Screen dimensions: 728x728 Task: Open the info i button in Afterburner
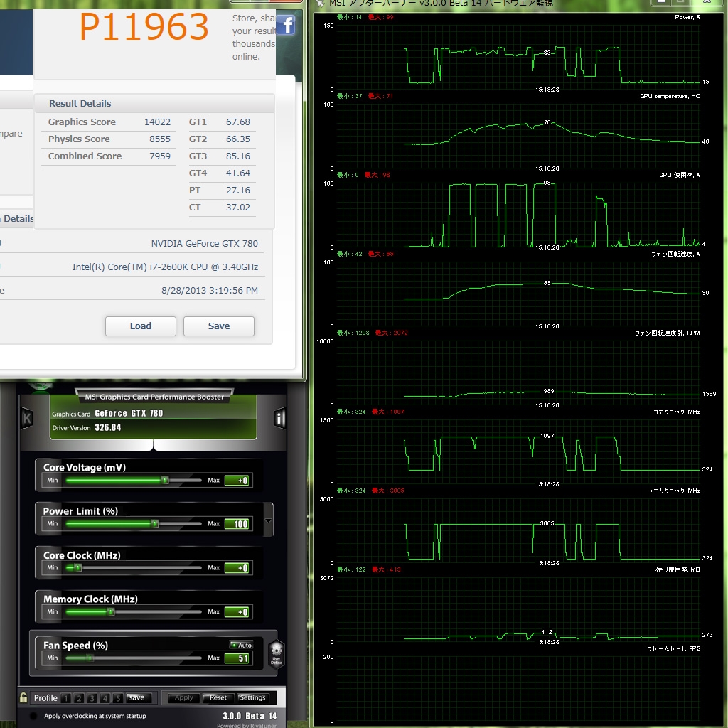[x=279, y=418]
